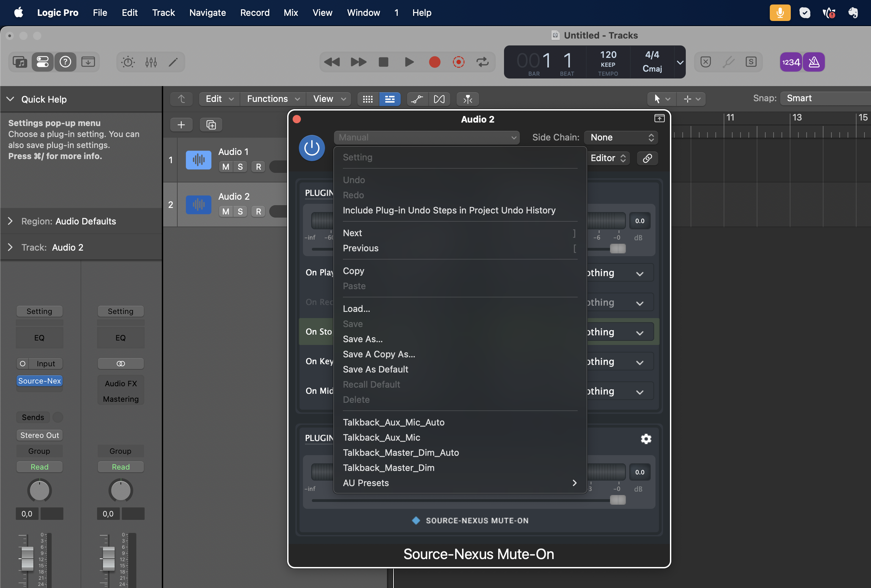Click the metronome icon in the control bar
The height and width of the screenshot is (588, 871).
814,62
